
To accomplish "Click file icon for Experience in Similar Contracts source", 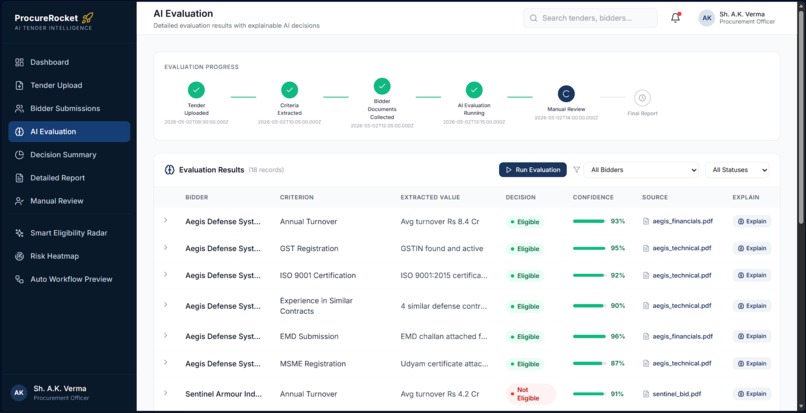I will pos(646,306).
